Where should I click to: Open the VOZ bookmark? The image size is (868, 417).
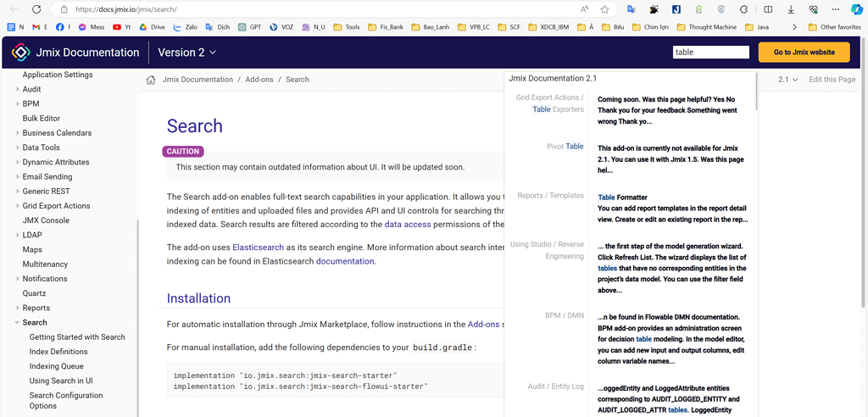281,26
